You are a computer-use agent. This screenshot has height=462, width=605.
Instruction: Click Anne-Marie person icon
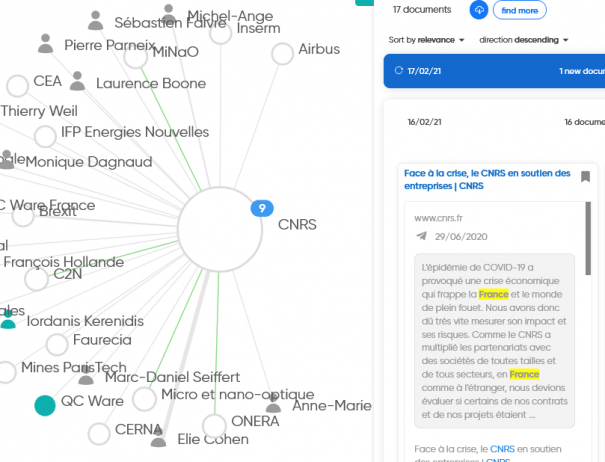click(273, 403)
